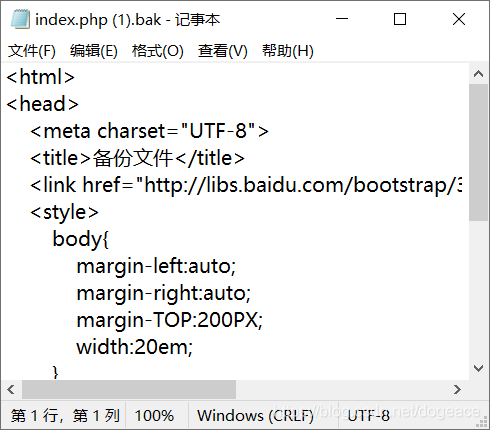Click the horizontal scrollbar right arrow

tap(457, 389)
